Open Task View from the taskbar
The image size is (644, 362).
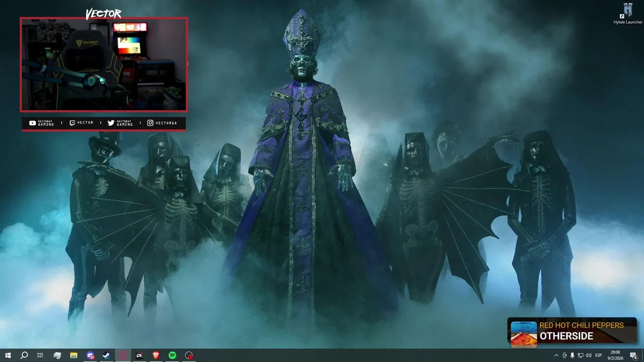pyautogui.click(x=40, y=355)
